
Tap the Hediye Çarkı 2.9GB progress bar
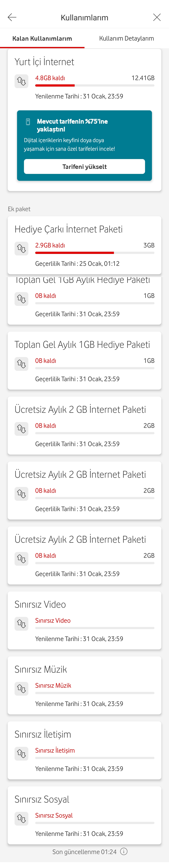pyautogui.click(x=95, y=253)
